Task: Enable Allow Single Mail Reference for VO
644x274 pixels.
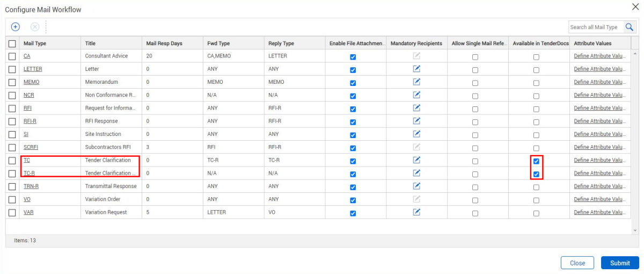Action: [x=475, y=200]
